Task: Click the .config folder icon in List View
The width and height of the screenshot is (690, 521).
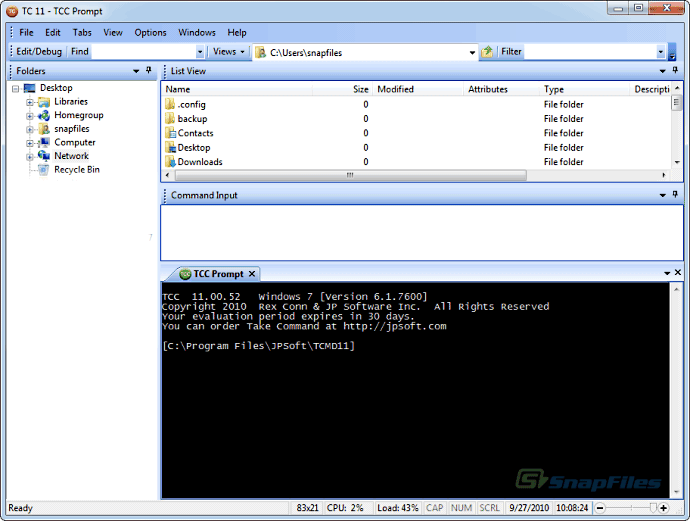Action: (170, 104)
